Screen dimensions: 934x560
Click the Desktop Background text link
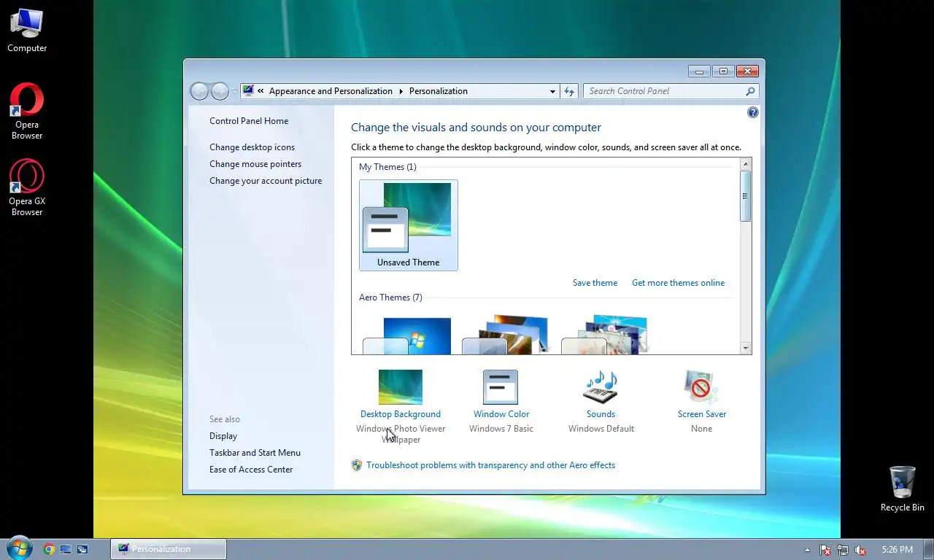401,414
